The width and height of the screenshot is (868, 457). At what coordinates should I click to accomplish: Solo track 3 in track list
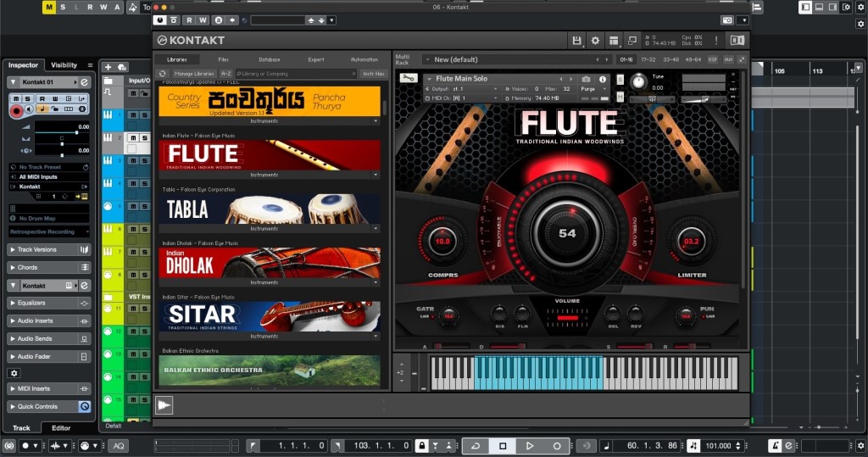coord(144,160)
